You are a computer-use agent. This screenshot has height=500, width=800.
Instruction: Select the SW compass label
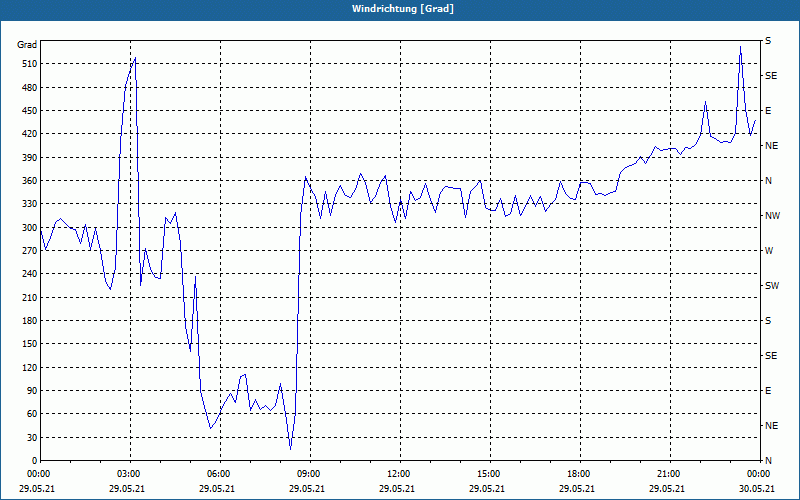click(772, 286)
